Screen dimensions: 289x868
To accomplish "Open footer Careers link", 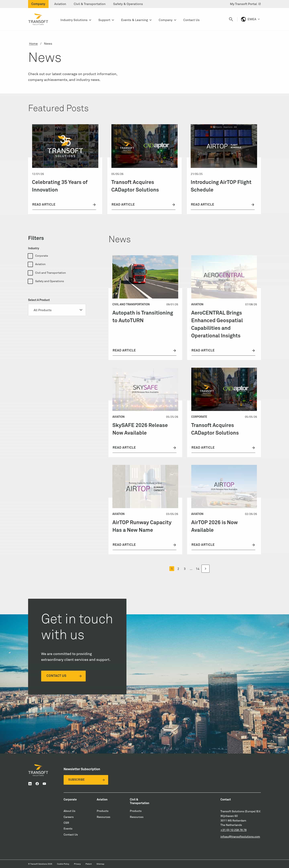I will coord(68,817).
